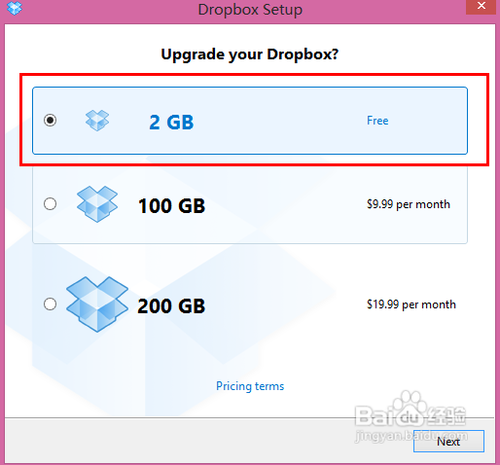This screenshot has height=465, width=500.
Task: Close the Dropbox Setup window
Action: click(x=481, y=6)
